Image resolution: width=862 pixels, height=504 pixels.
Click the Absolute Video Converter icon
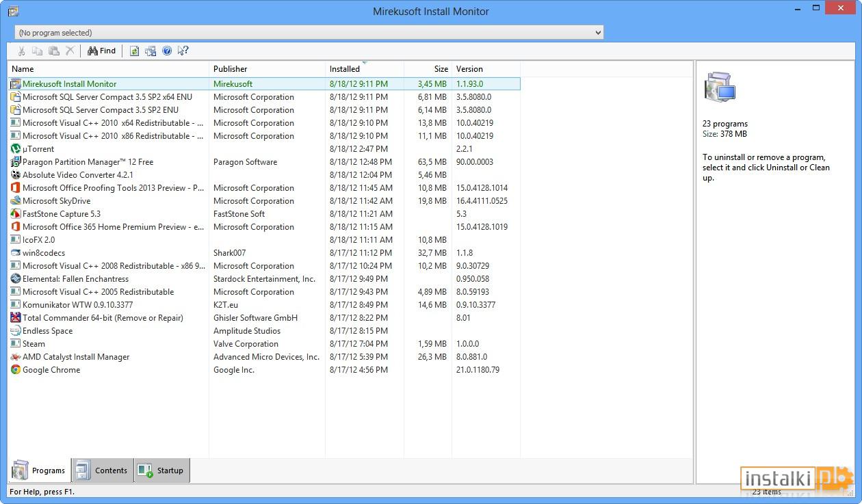coord(16,175)
